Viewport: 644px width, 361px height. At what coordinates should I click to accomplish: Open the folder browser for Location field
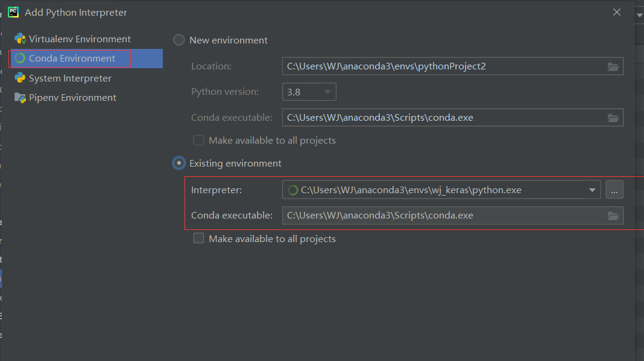click(614, 66)
